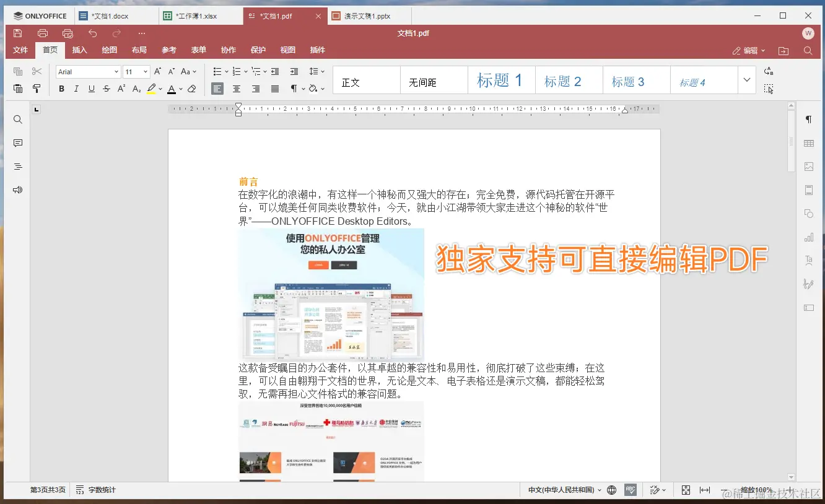This screenshot has width=825, height=504.
Task: Open the font size 11 dropdown
Action: point(146,72)
